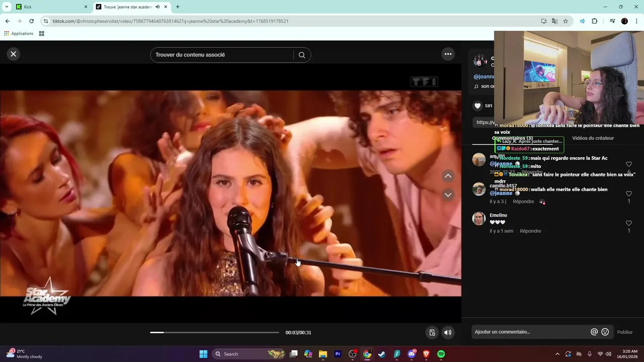
Task: Open Emeline's profile avatar
Action: [x=479, y=219]
